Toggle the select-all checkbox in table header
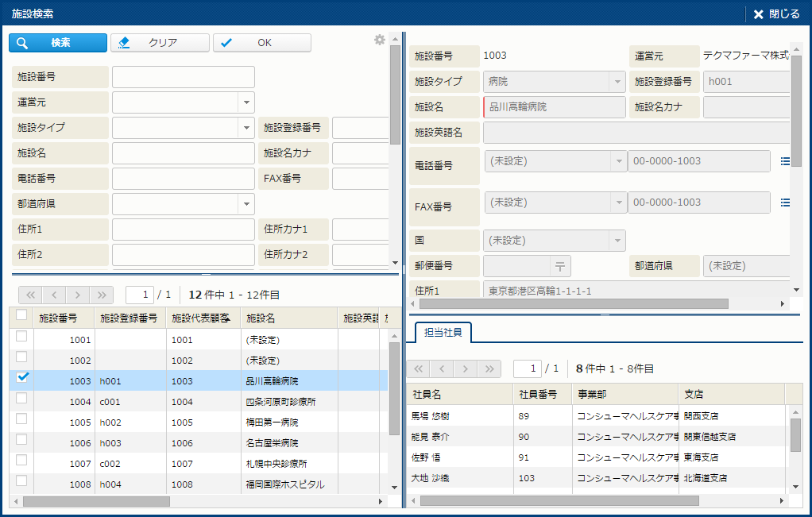Screen dimensions: 812x517 (22, 315)
